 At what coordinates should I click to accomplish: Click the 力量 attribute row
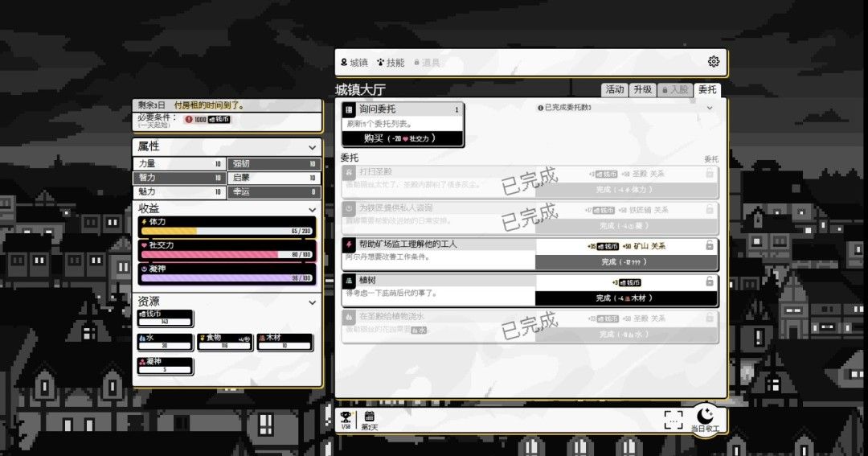coord(178,164)
